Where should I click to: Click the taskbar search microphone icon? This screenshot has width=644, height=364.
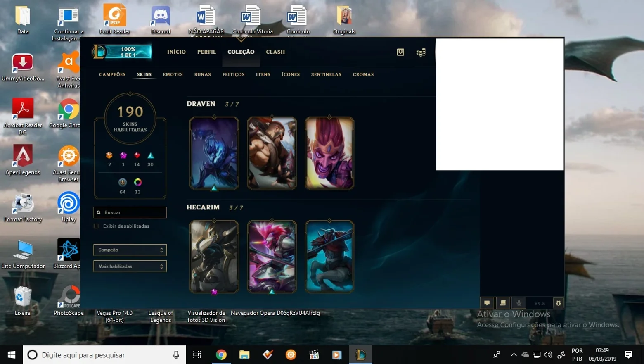click(x=176, y=354)
